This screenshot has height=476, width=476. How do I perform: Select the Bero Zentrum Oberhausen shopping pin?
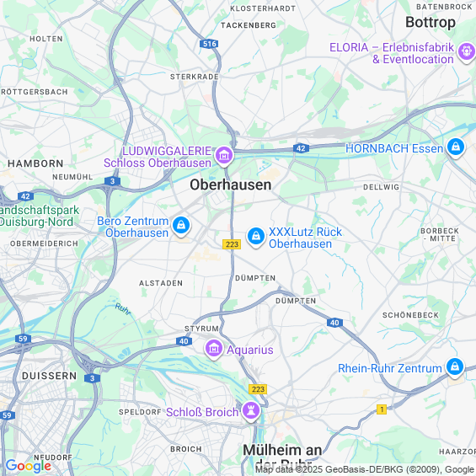coord(181,226)
